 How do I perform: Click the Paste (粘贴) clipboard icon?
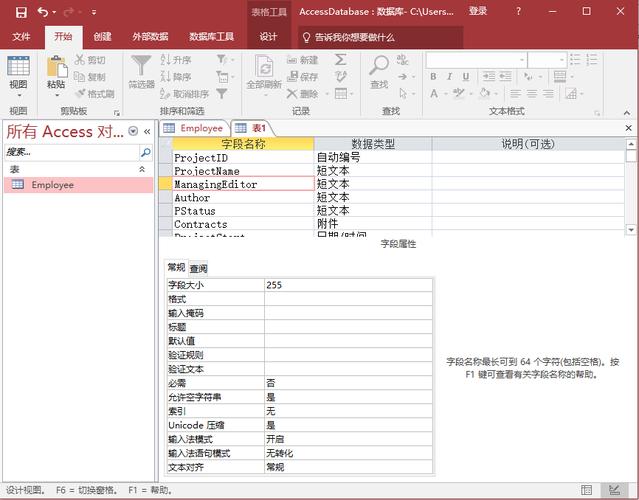click(x=57, y=67)
